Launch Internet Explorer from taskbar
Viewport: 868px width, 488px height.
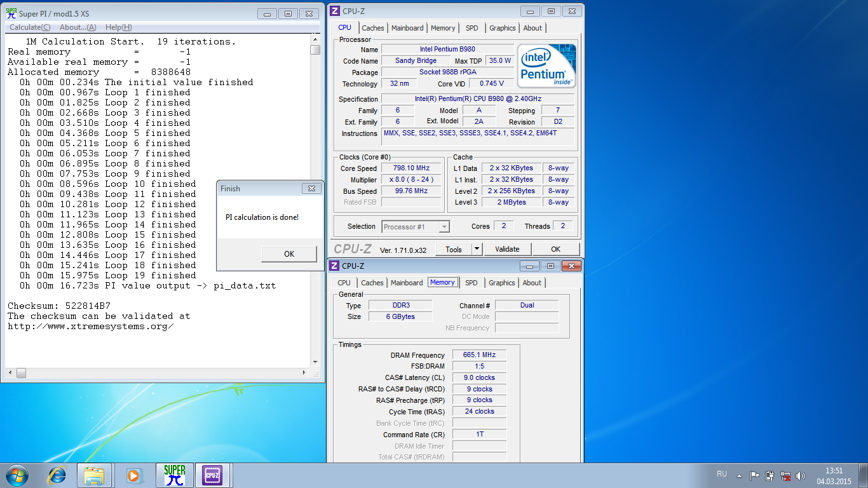(57, 475)
